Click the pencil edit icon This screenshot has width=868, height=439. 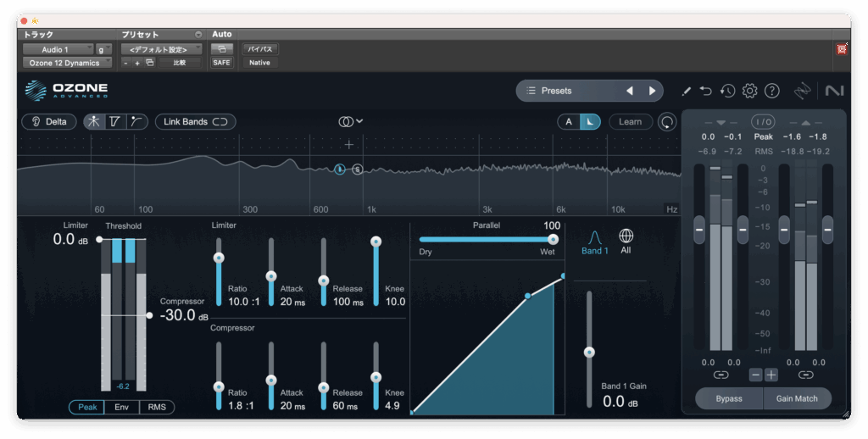tap(686, 91)
